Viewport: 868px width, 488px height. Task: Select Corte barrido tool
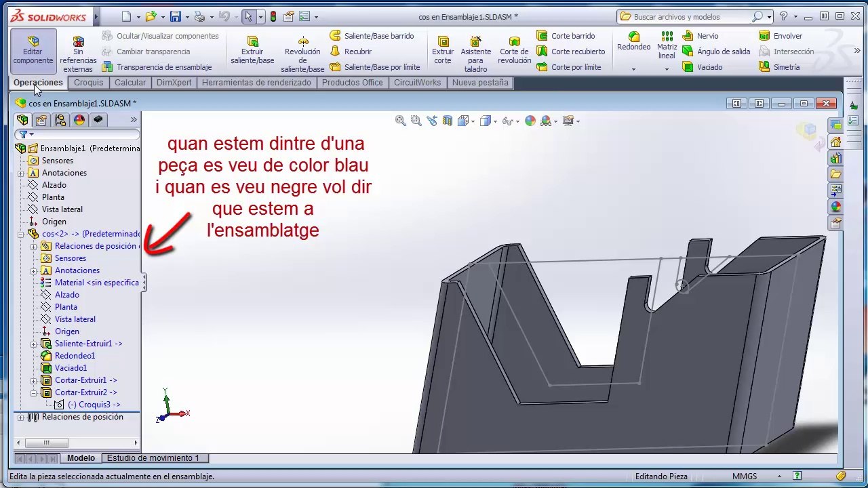pyautogui.click(x=566, y=36)
